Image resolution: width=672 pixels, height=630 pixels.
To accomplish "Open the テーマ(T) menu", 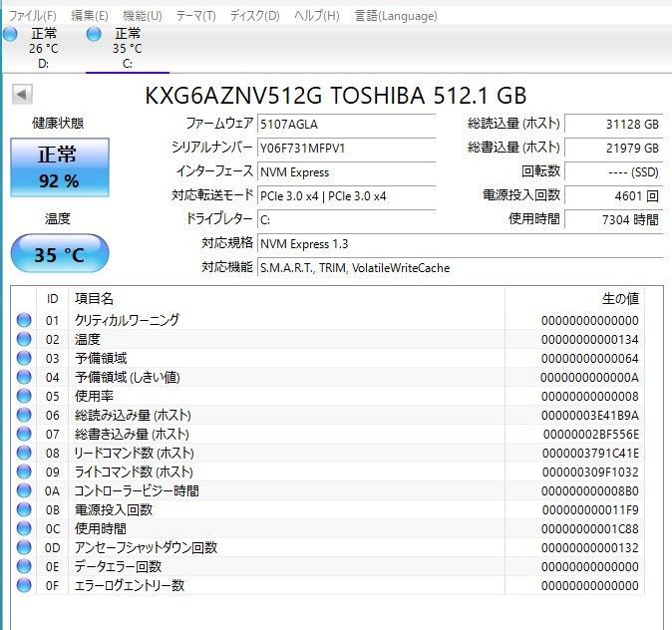I will point(195,16).
